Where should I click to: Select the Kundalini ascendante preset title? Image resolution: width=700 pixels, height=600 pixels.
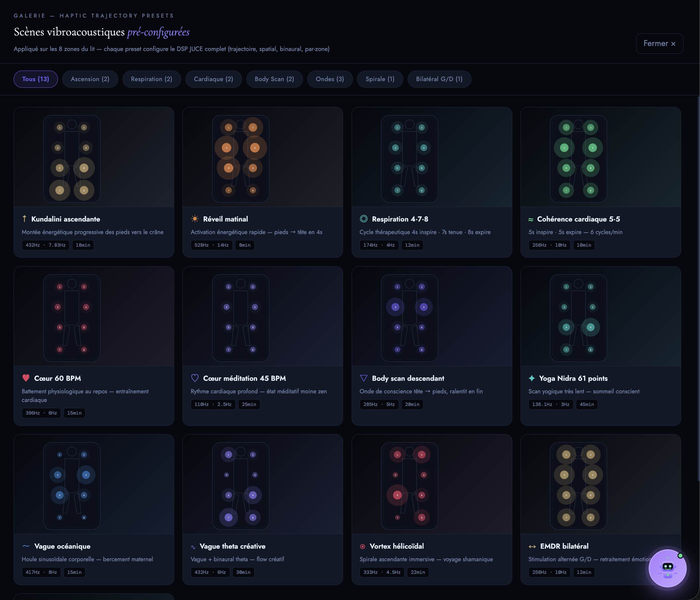[66, 219]
